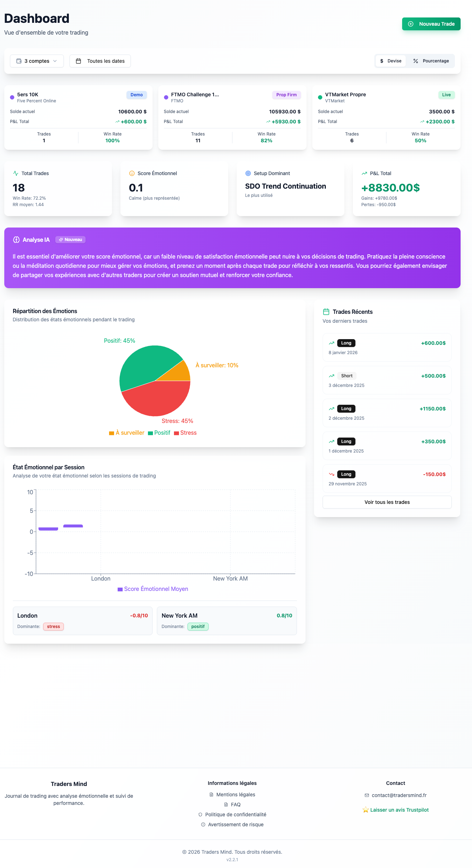The width and height of the screenshot is (472, 868).
Task: Click the New York AM session card
Action: [227, 621]
